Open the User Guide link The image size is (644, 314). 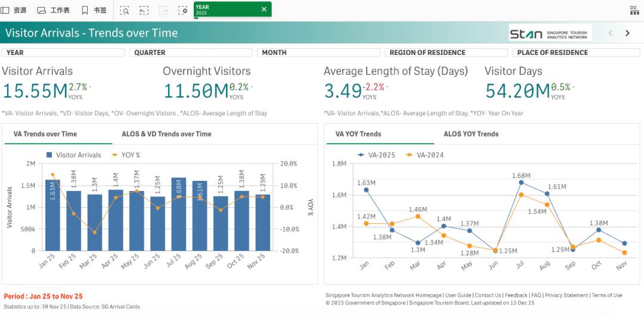pos(458,295)
